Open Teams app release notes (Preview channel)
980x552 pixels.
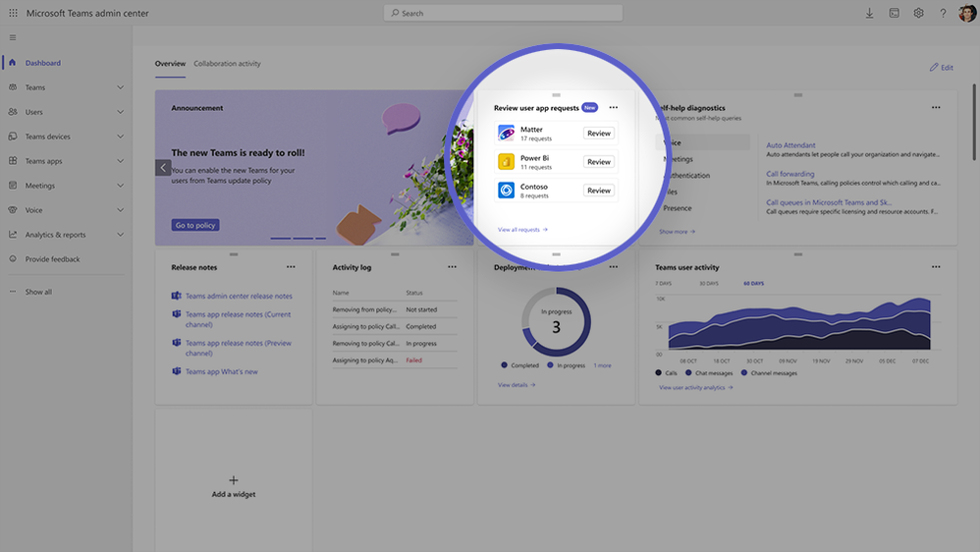click(x=238, y=349)
